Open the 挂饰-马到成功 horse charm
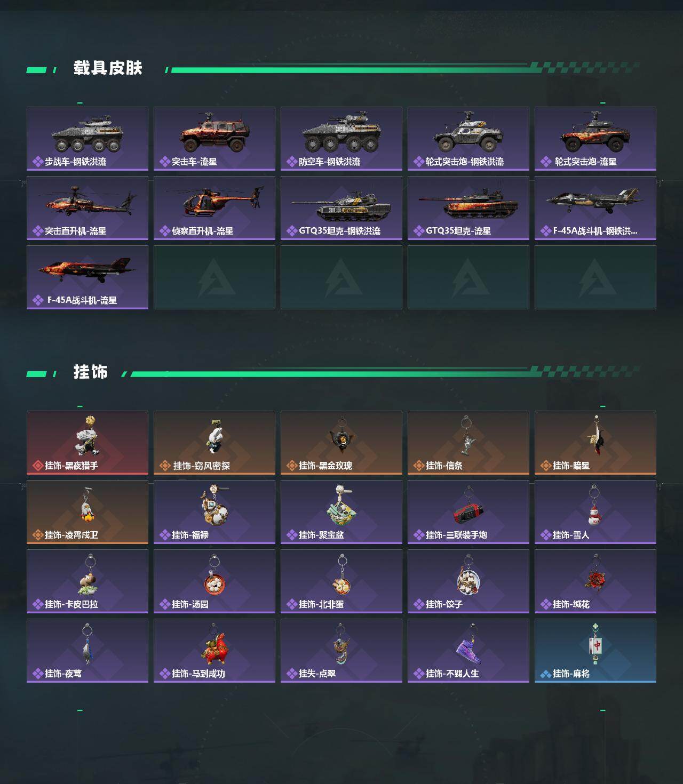The width and height of the screenshot is (683, 784). click(x=215, y=651)
